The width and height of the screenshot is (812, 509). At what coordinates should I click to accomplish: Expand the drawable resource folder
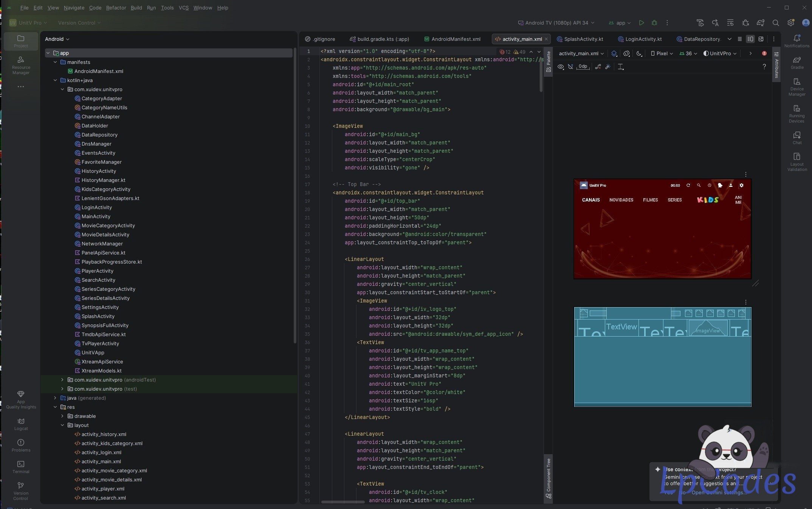pos(62,416)
